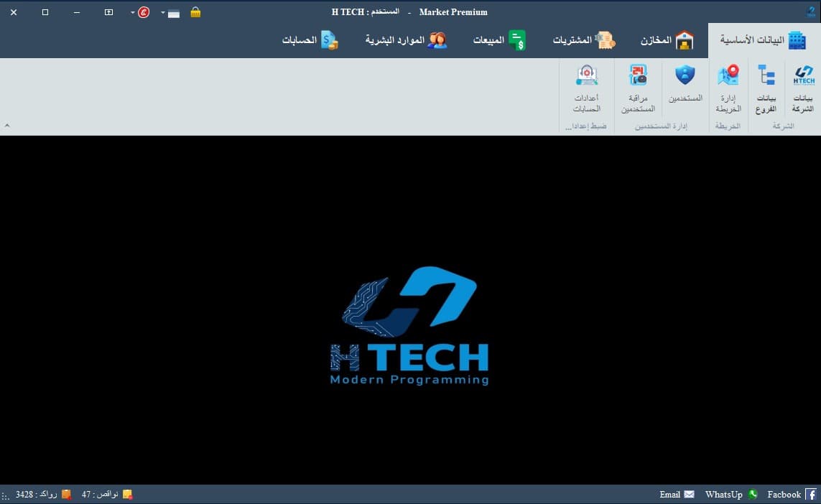
Task: Switch to the الحسابات accounts tab
Action: 310,40
